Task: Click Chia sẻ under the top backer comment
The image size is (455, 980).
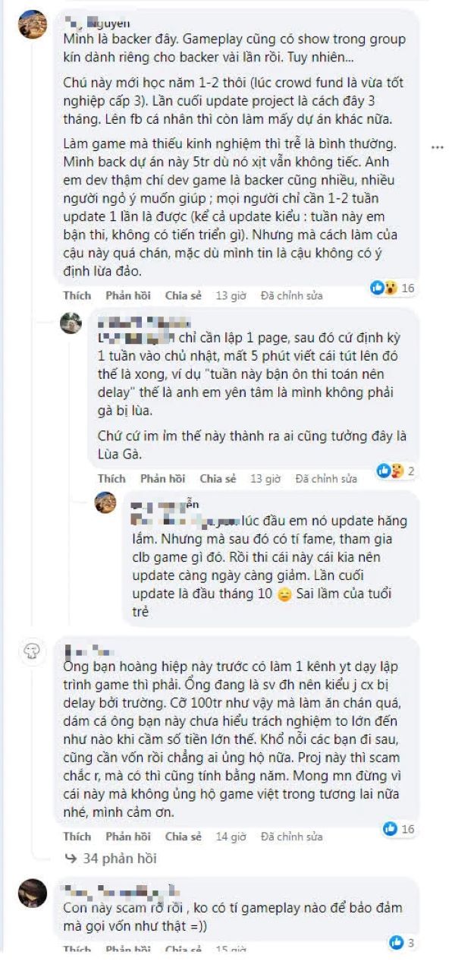Action: tap(183, 295)
